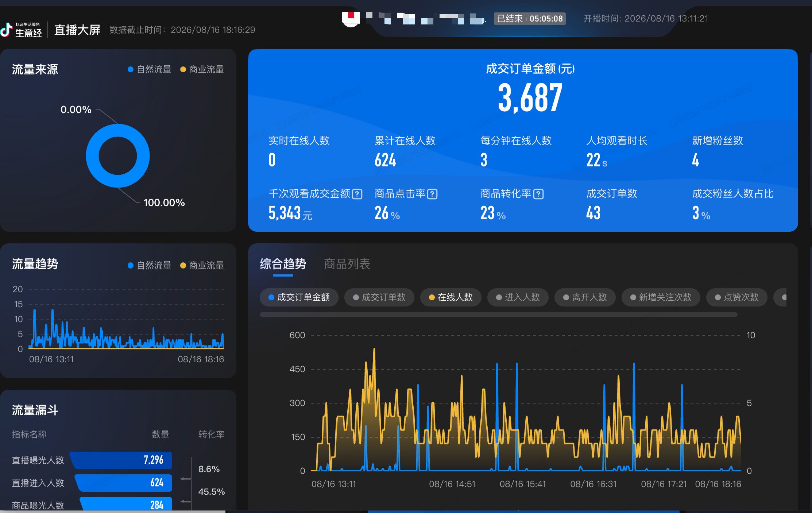Turn off the 在线人数 series chip

[451, 297]
